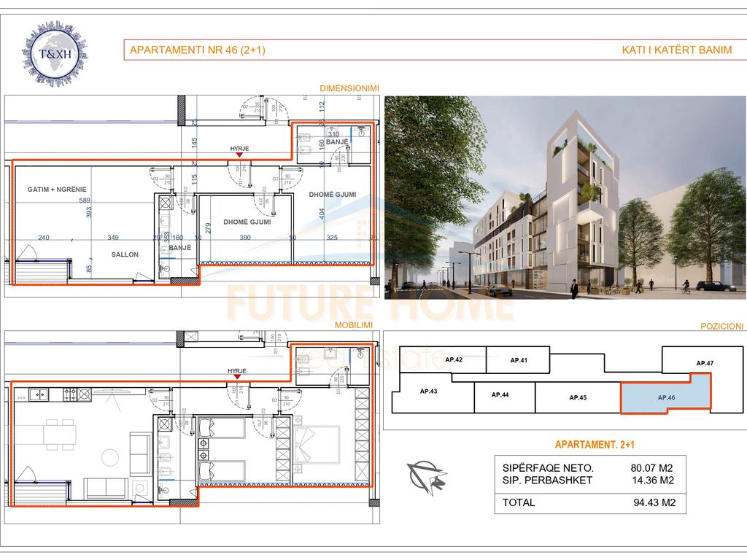
Task: Click unit AP.47 in the position map
Action: pyautogui.click(x=704, y=362)
